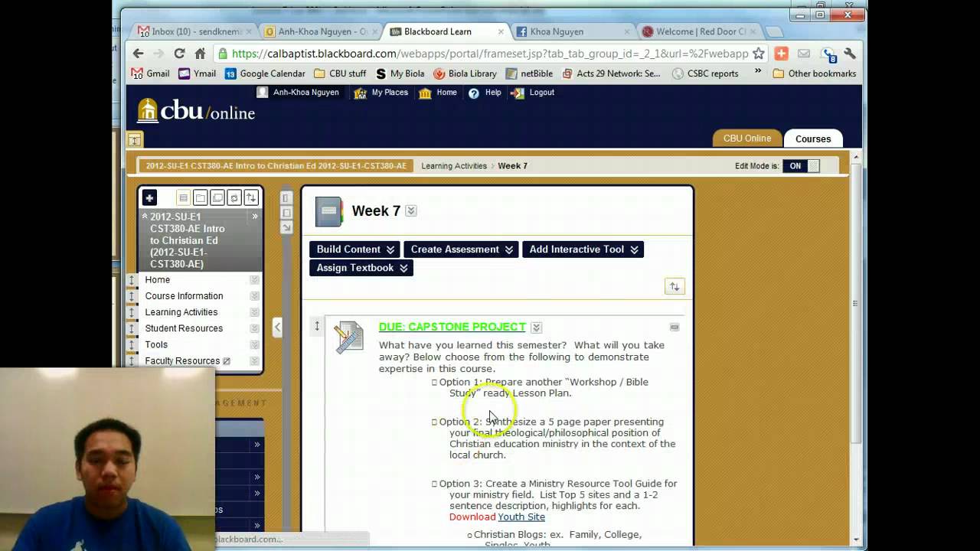Click the cbu online logo
The height and width of the screenshot is (551, 980).
tap(196, 110)
